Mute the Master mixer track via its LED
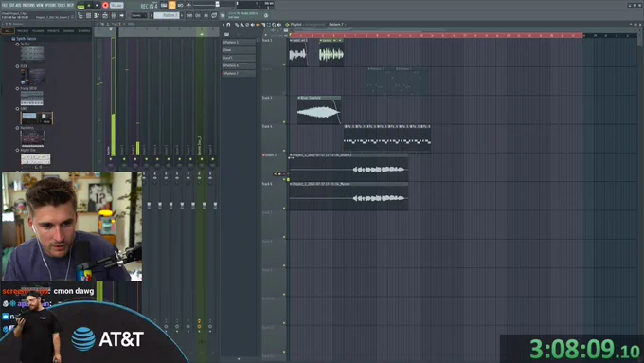This screenshot has width=644, height=363. pos(111,159)
